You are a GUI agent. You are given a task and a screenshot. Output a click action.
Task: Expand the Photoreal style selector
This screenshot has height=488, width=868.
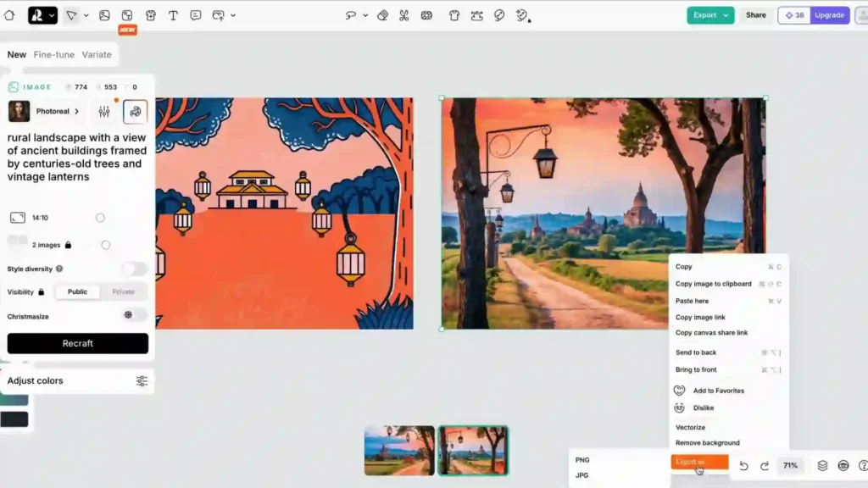pyautogui.click(x=76, y=111)
